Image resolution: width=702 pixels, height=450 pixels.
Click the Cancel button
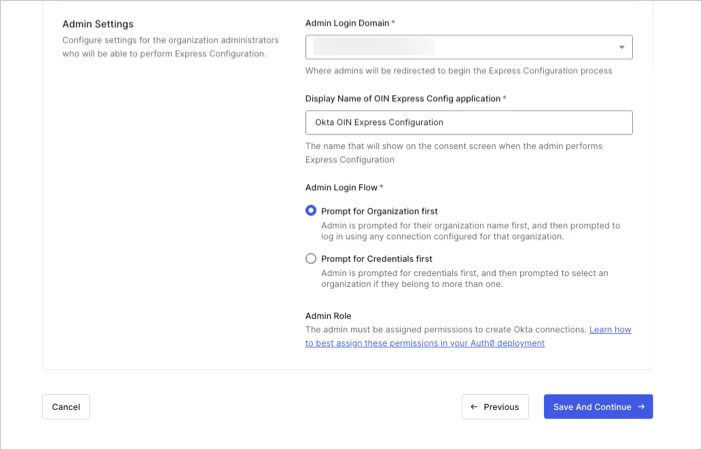click(66, 407)
